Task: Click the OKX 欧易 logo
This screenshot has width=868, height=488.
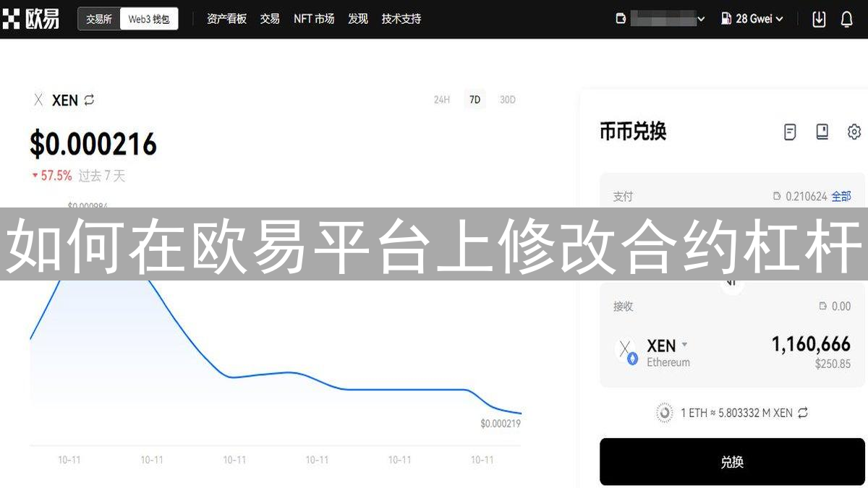Action: tap(31, 19)
